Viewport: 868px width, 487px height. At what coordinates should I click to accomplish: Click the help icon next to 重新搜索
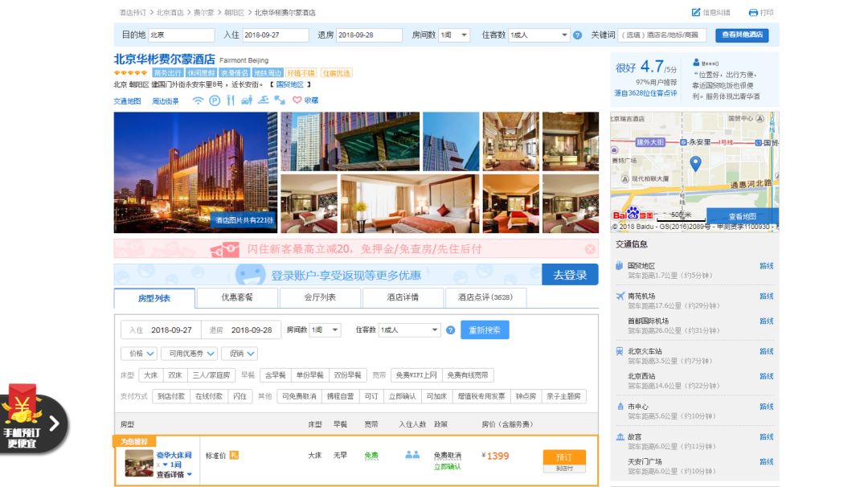point(451,329)
